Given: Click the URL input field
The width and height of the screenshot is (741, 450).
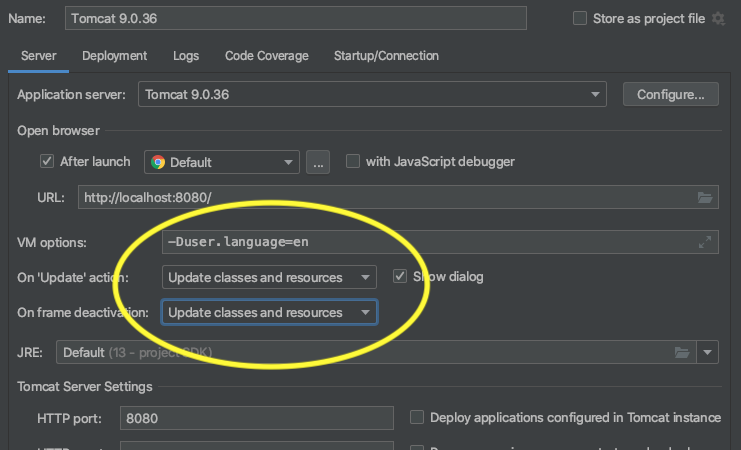Looking at the screenshot, I should tap(398, 197).
